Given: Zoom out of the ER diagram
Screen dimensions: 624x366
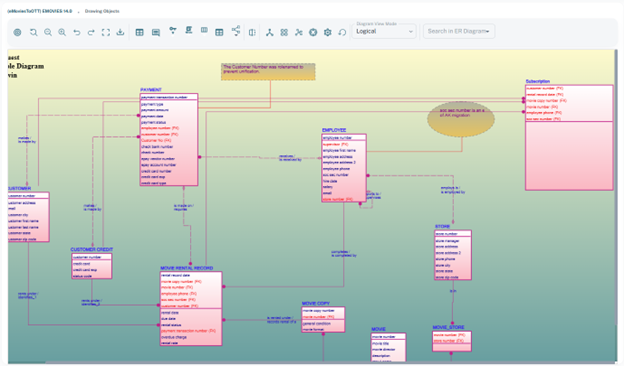Looking at the screenshot, I should pyautogui.click(x=48, y=32).
